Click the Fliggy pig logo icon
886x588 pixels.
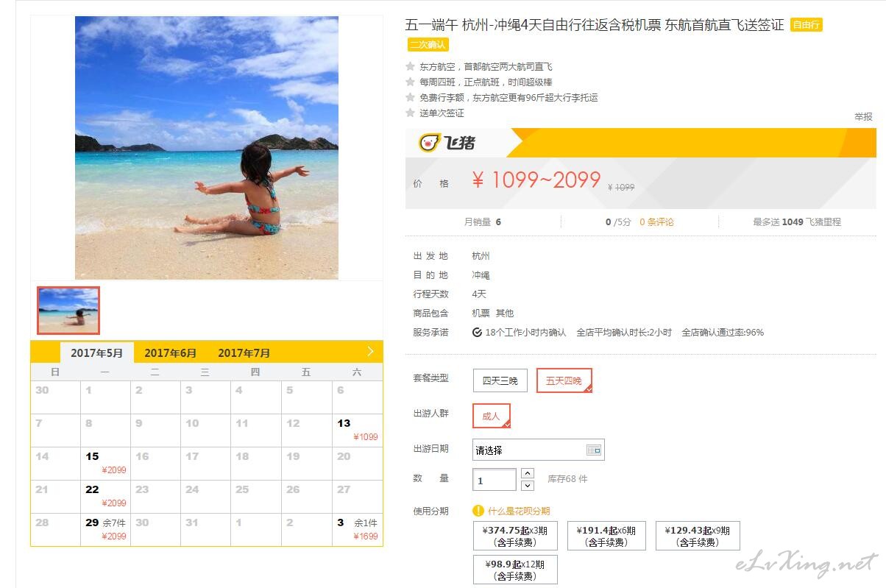(x=429, y=142)
